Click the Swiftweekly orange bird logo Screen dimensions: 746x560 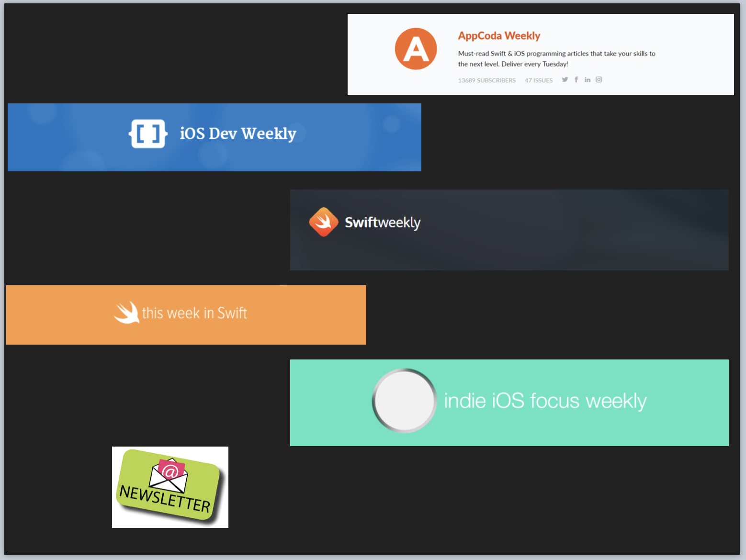pos(324,222)
